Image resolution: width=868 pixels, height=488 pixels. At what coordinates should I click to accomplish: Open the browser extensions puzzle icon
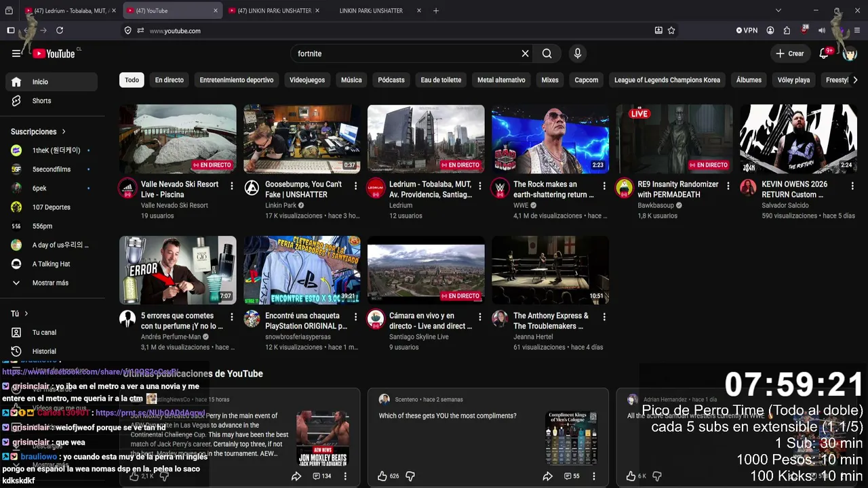click(787, 30)
